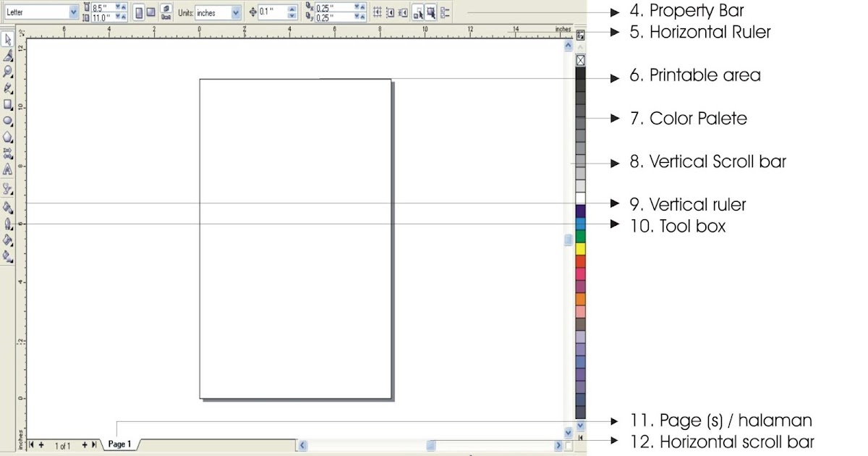Open the Letter paper size dropdown
The image size is (868, 456).
[72, 12]
